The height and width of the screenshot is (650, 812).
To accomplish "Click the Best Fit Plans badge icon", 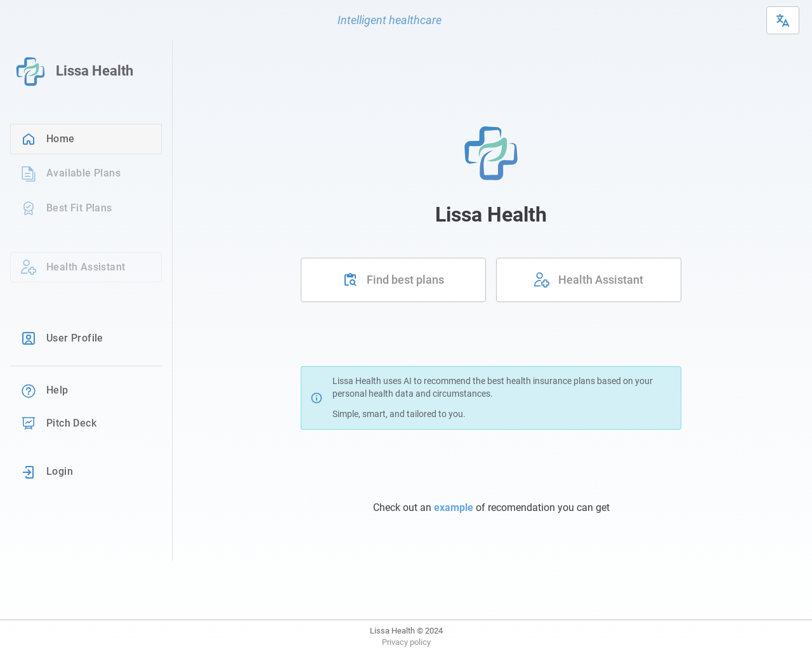I will (x=29, y=208).
